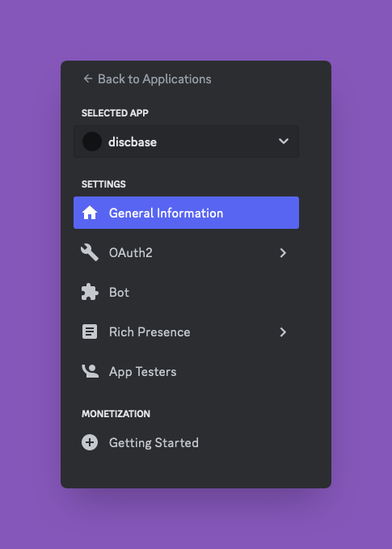Open the Rich Presence section
This screenshot has height=549, width=392.
(x=186, y=332)
